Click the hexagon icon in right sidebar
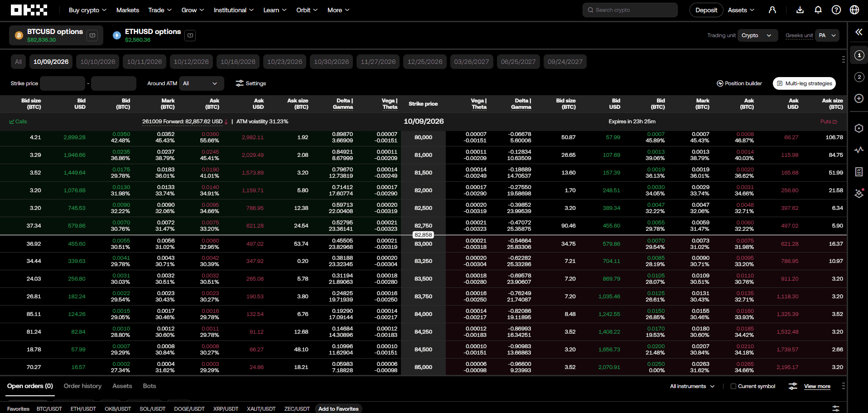 tap(859, 128)
